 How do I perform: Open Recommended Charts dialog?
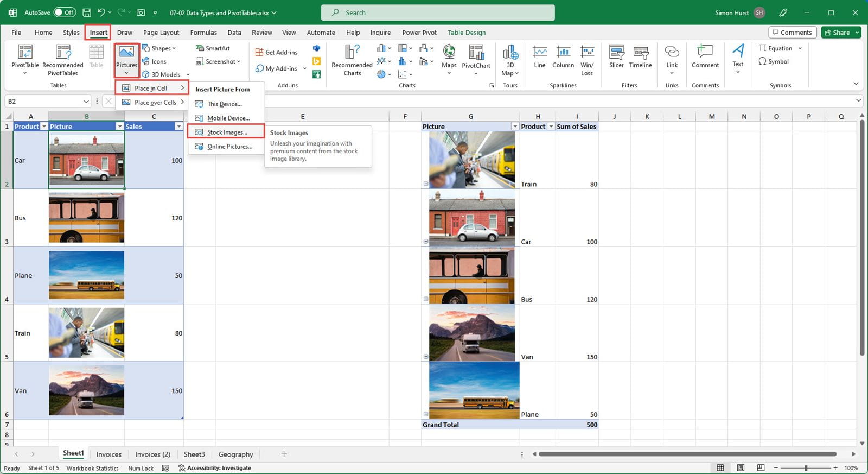352,60
